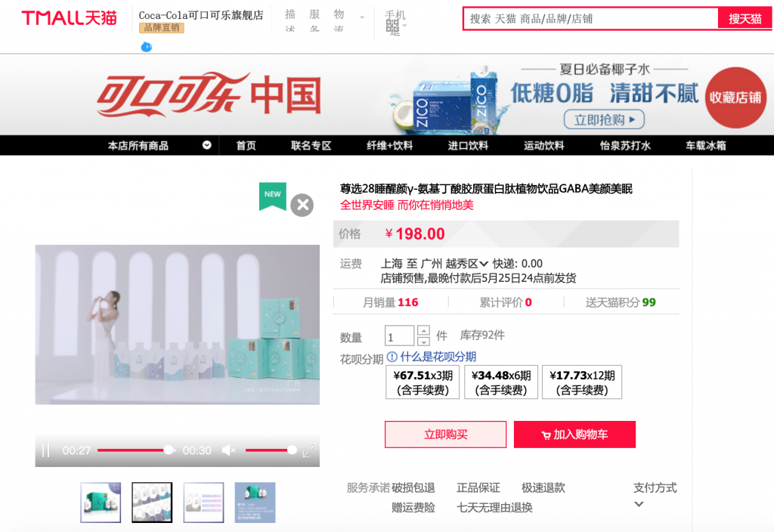774x532 pixels.
Task: Click the green NEW ribbon badge
Action: click(x=272, y=196)
